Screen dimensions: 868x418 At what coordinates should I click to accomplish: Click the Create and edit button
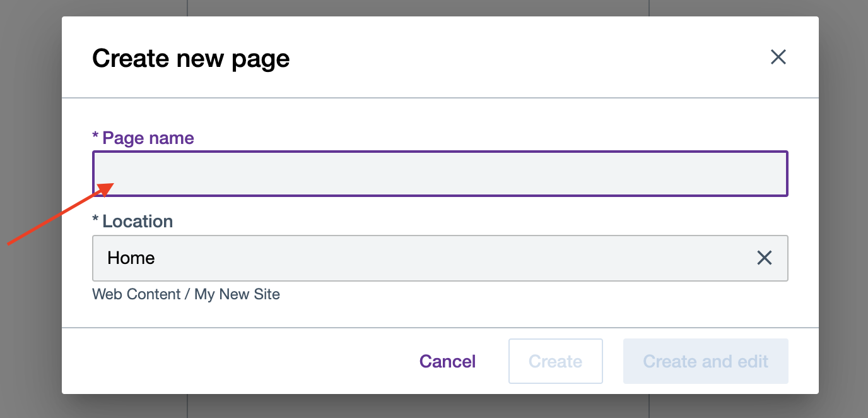pos(705,361)
